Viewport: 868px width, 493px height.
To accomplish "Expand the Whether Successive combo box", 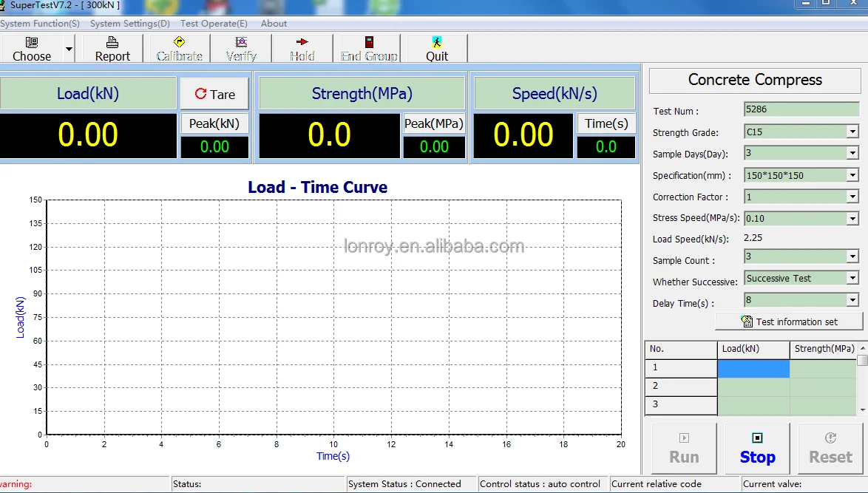I will pyautogui.click(x=852, y=278).
